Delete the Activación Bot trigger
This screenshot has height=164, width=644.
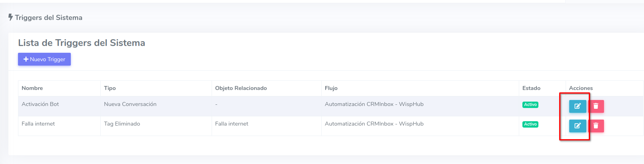point(596,106)
